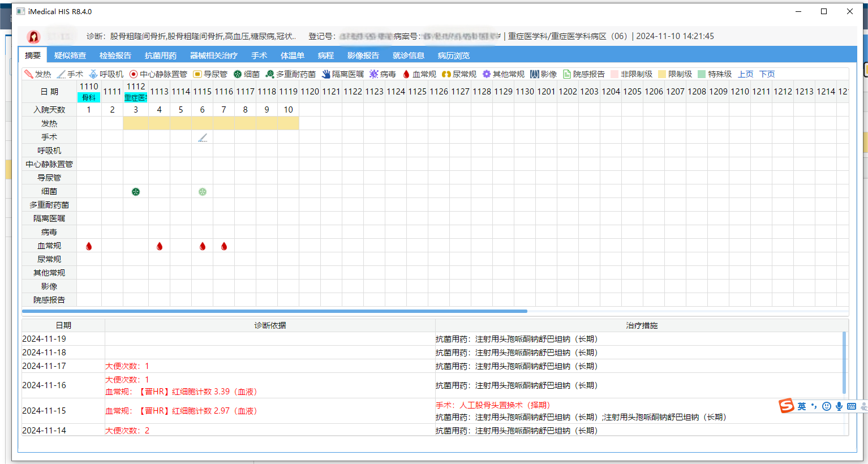Image resolution: width=868 pixels, height=464 pixels.
Task: Click the diagnosis text 股骨粗隆间骨折 in header
Action: pyautogui.click(x=138, y=36)
